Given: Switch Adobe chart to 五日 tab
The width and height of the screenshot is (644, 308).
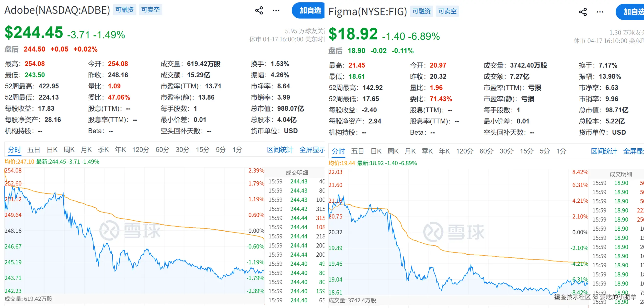Looking at the screenshot, I should (34, 150).
